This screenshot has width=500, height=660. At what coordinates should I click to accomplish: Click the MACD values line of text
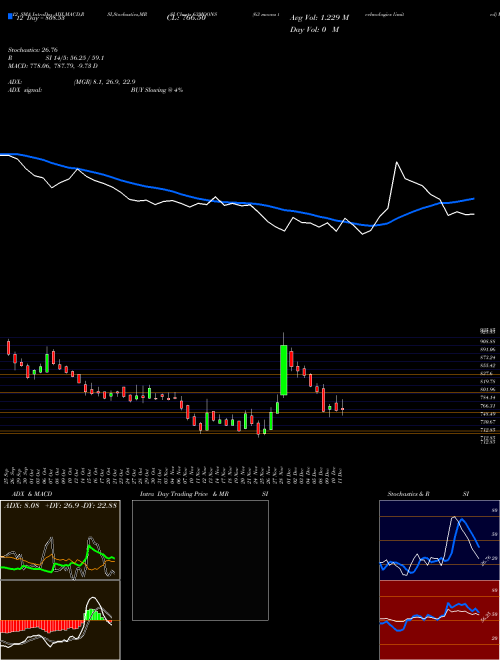point(53,66)
